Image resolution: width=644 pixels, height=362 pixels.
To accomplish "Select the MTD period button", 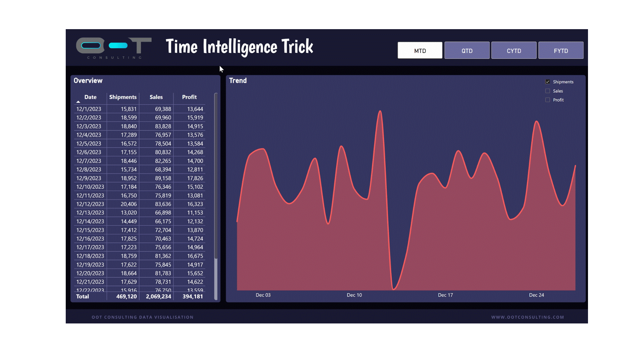I will 420,51.
